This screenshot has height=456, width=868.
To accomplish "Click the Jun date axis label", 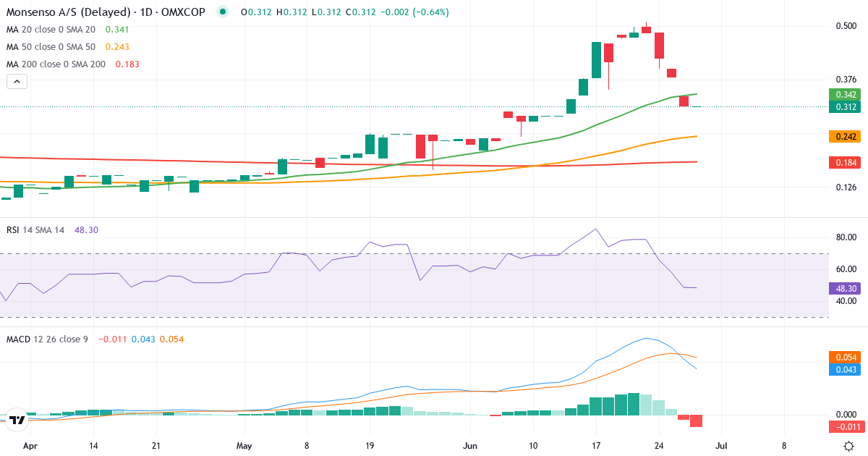I will 470,446.
